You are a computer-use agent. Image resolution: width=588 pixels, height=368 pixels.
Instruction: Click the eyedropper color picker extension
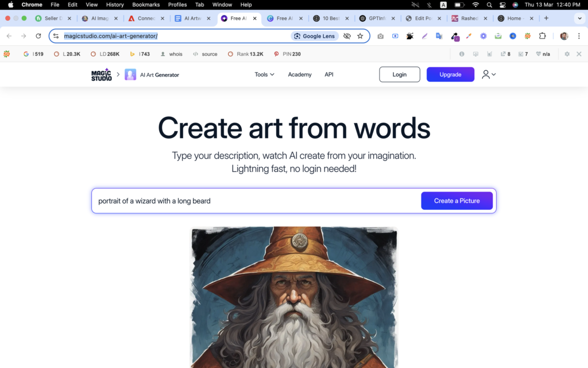[469, 36]
